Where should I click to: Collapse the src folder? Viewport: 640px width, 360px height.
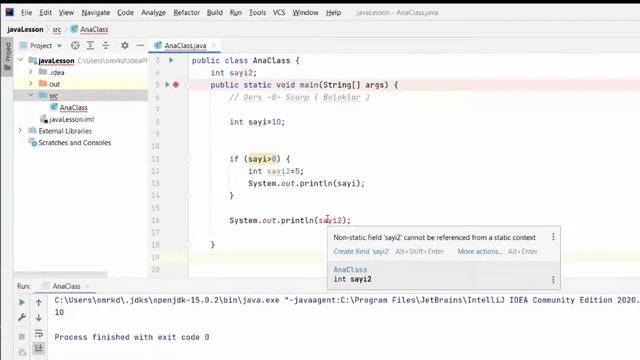coord(31,96)
